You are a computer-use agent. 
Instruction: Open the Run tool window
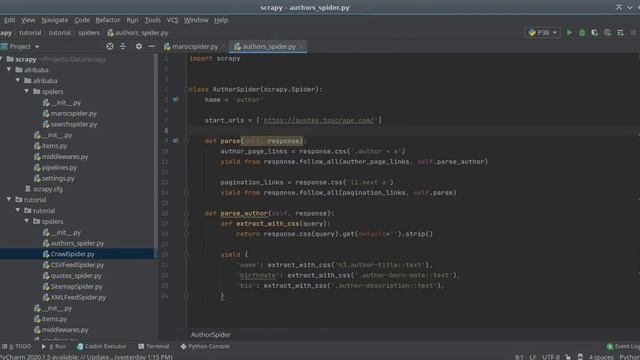(x=53, y=346)
